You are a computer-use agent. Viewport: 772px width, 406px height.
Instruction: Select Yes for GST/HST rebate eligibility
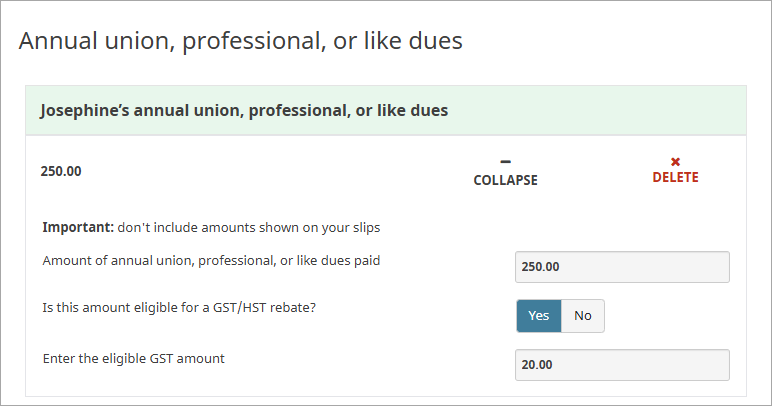point(539,316)
